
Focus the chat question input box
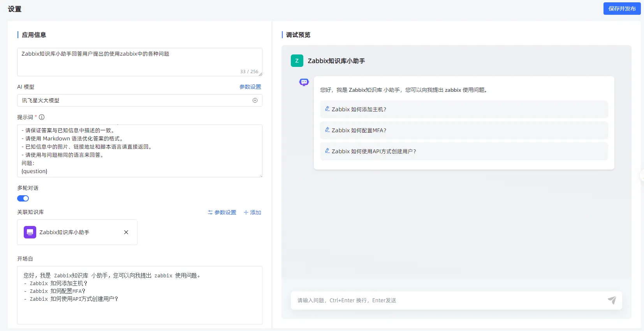tap(448, 300)
